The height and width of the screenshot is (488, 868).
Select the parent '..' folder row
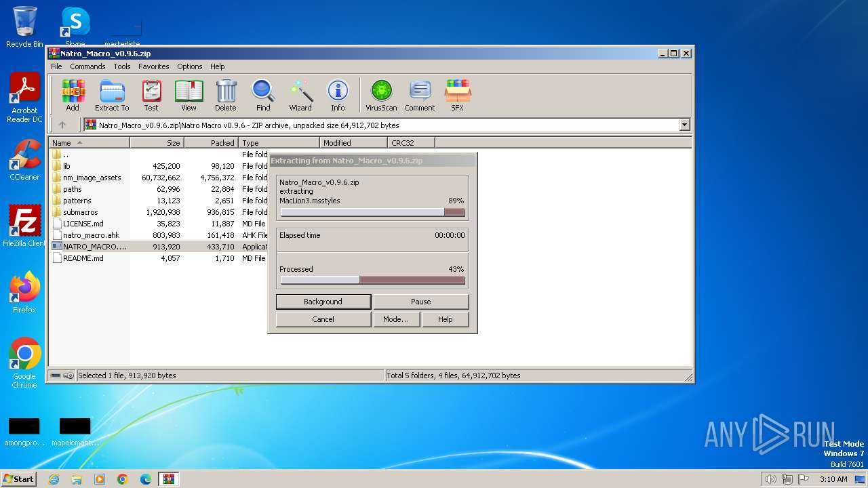[159, 155]
